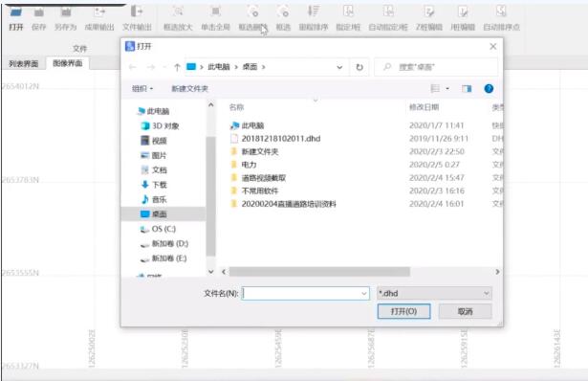Open dialog help question-mark icon
The width and height of the screenshot is (588, 381).
[489, 89]
